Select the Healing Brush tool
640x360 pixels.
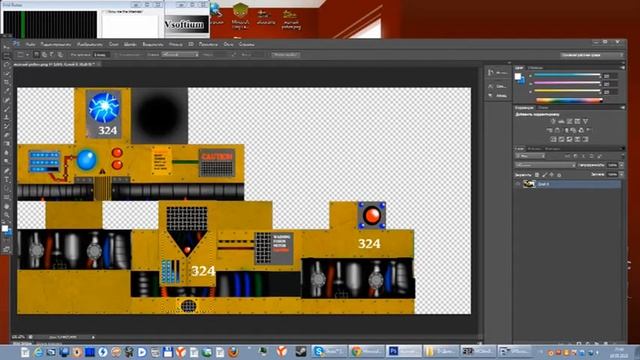(x=7, y=100)
